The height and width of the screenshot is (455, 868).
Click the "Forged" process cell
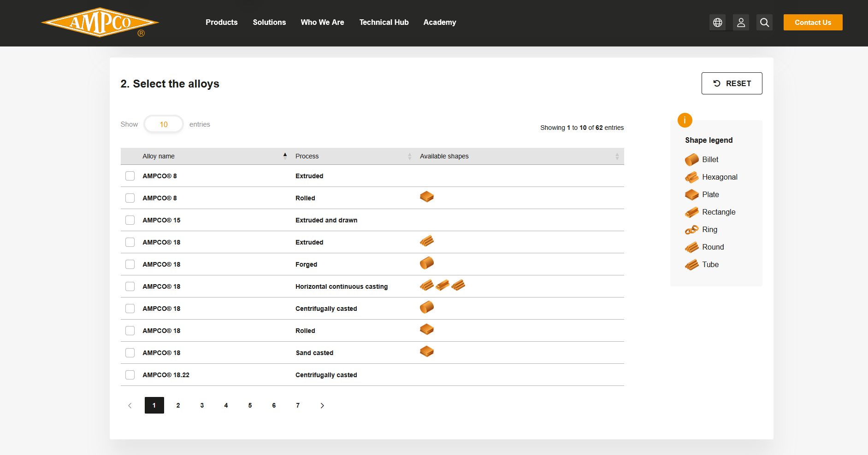(x=306, y=264)
